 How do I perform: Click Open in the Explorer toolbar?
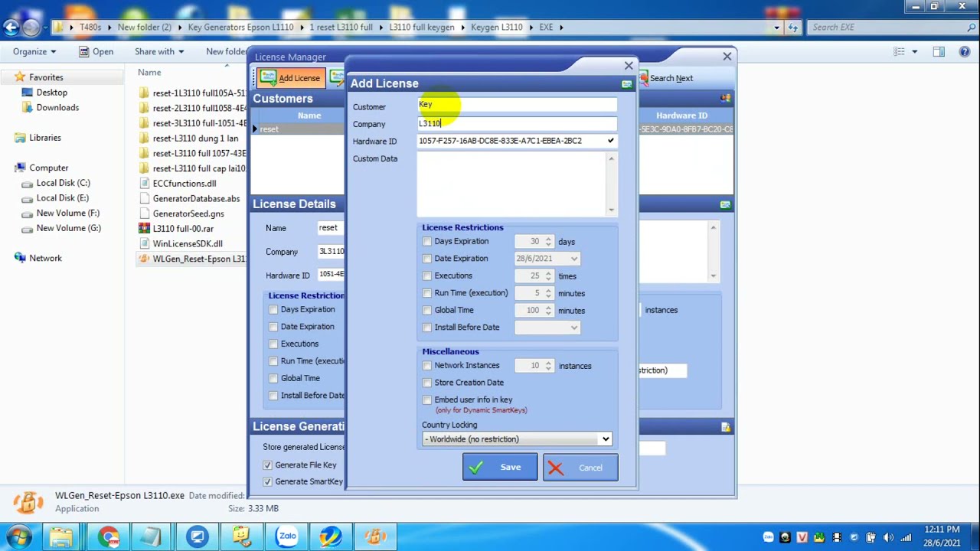coord(96,51)
